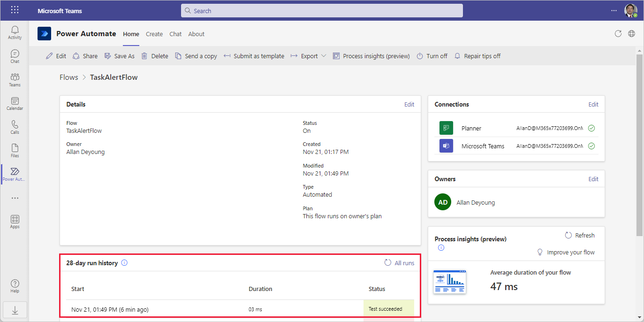644x322 pixels.
Task: Click the Microsoft Teams connection name
Action: [483, 146]
